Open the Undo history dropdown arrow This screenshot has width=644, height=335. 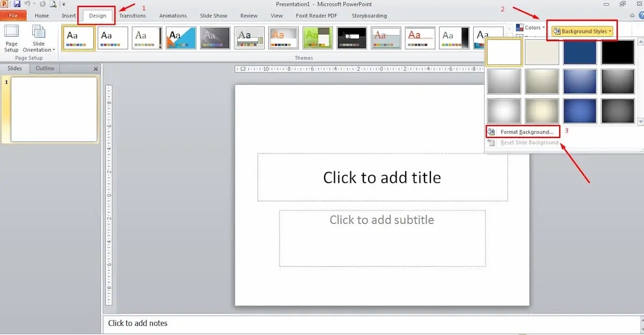(34, 4)
